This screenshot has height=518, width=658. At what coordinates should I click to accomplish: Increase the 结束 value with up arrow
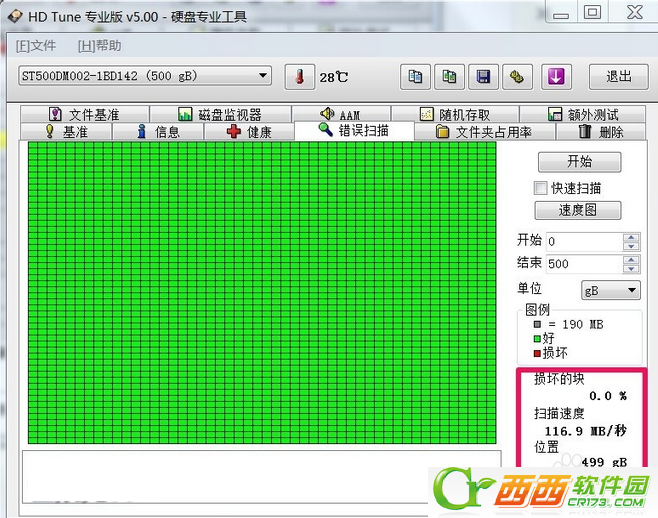click(631, 259)
